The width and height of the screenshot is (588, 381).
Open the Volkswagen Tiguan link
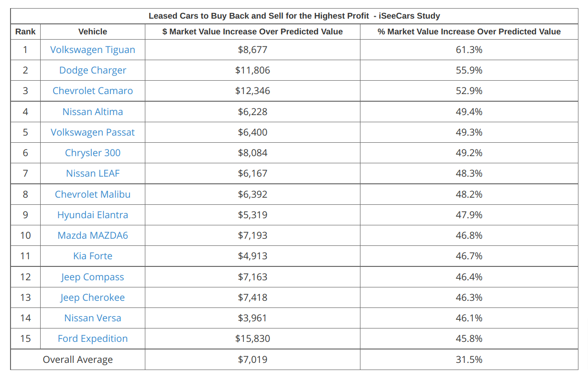coord(93,50)
